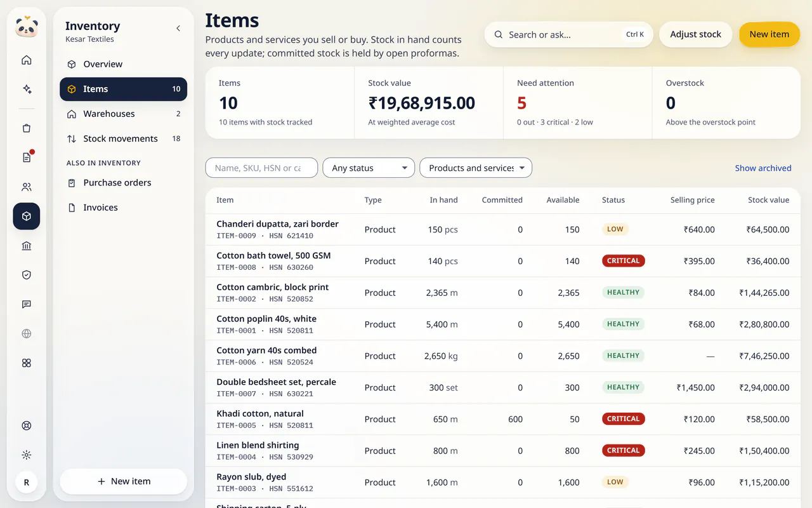Open Warehouses in Inventory menu
The width and height of the screenshot is (812, 508).
point(123,114)
